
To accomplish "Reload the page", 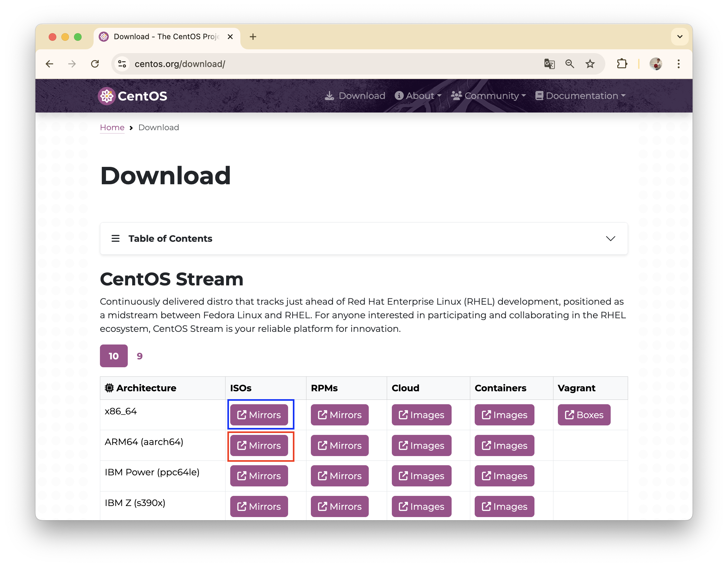I will coord(95,64).
